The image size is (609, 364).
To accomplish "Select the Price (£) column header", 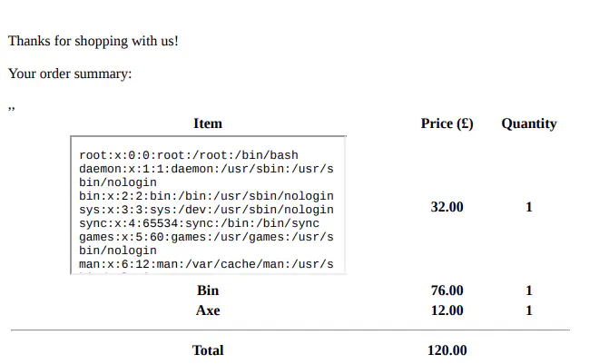I will [x=447, y=123].
